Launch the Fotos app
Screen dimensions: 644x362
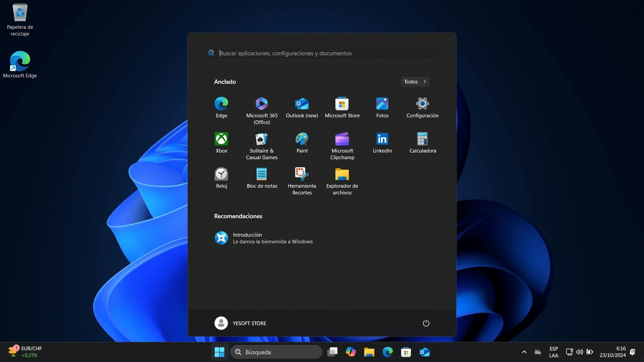382,108
